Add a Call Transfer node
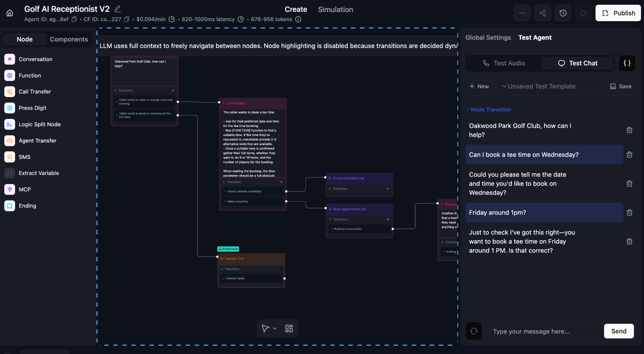Viewport: 644px width, 354px height. [x=35, y=92]
